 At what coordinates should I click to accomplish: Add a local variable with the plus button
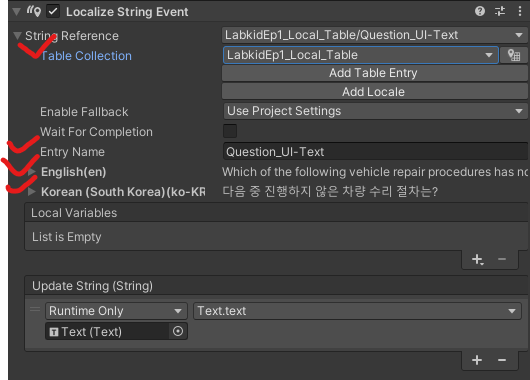(477, 259)
